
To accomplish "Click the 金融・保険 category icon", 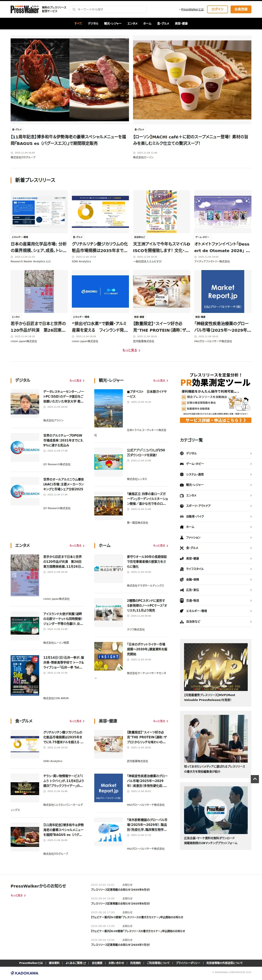I will pyautogui.click(x=182, y=579).
